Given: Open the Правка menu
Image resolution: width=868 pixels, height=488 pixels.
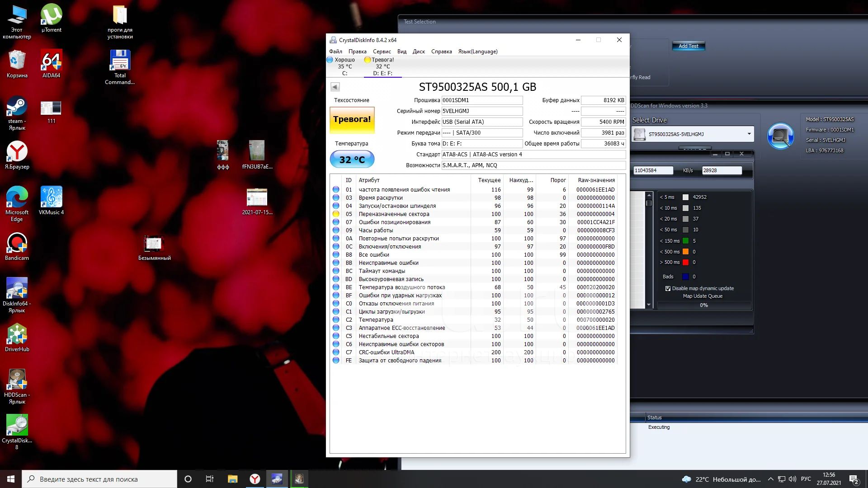Looking at the screenshot, I should [x=357, y=52].
